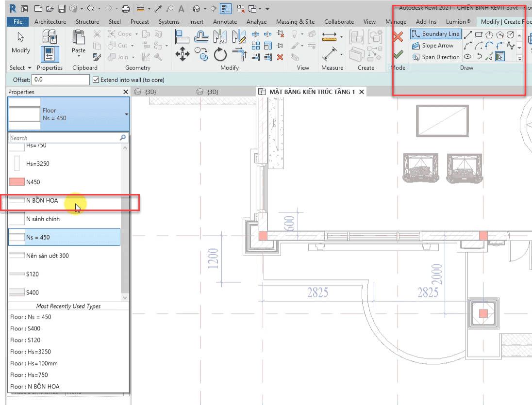532x405 pixels.
Task: Select the Rectangle draw tool
Action: click(x=479, y=34)
